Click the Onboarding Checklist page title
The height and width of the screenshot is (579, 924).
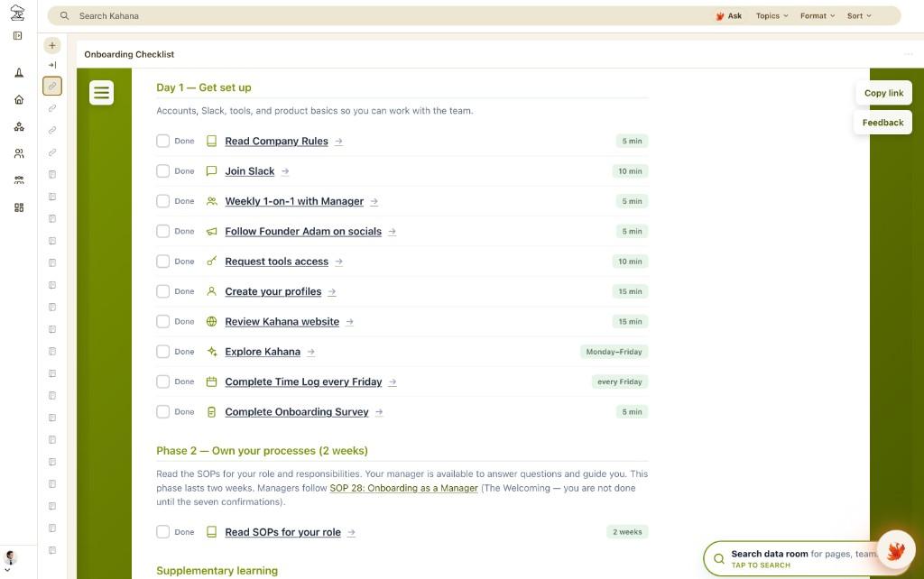click(129, 54)
